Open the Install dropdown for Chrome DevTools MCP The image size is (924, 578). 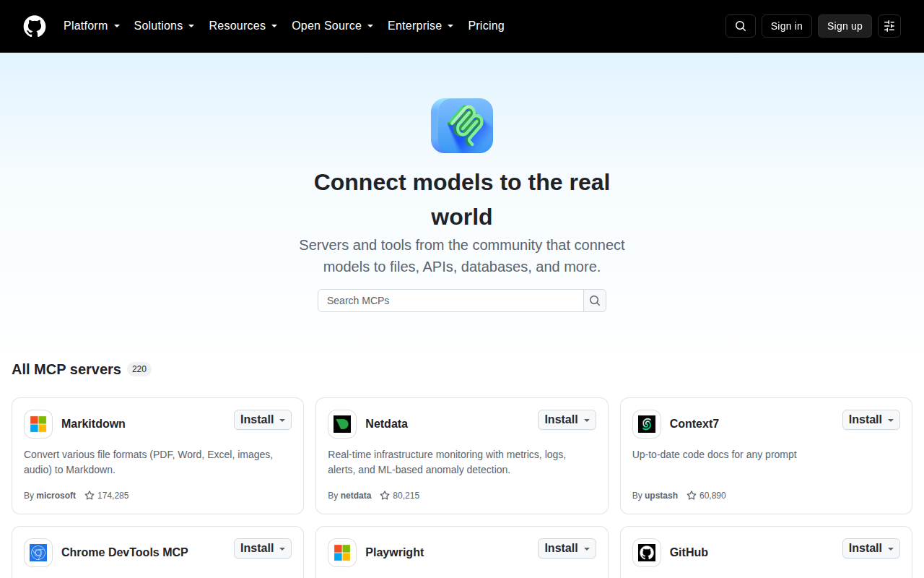pos(263,548)
